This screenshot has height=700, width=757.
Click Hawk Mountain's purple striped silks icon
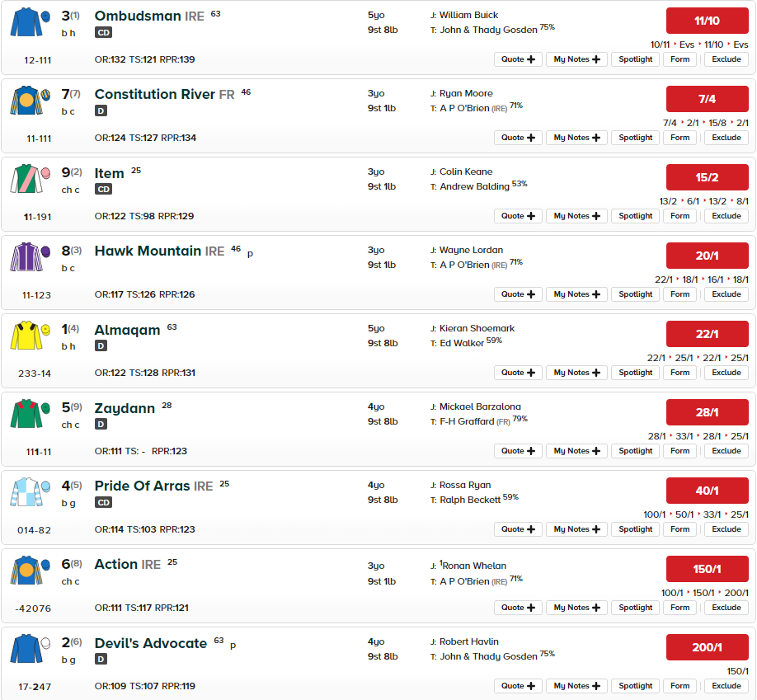30,256
